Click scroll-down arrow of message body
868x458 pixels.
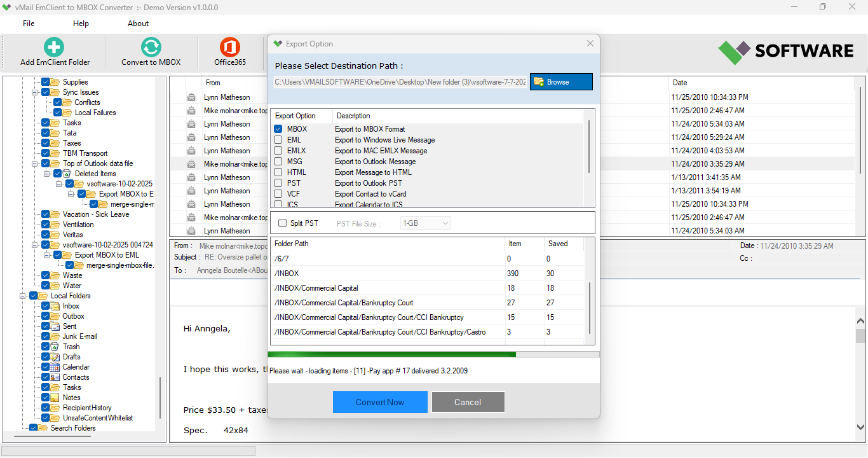(x=861, y=427)
